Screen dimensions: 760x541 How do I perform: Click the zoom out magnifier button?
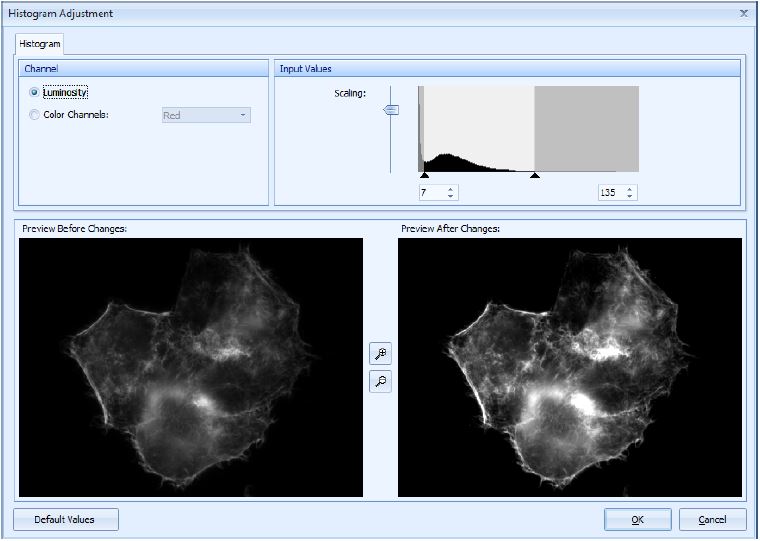click(x=380, y=381)
